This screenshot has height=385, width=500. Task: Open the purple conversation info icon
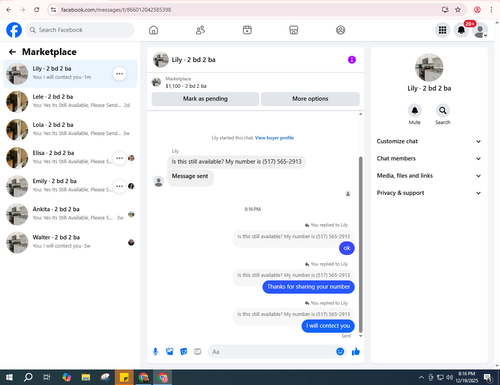[x=352, y=60]
